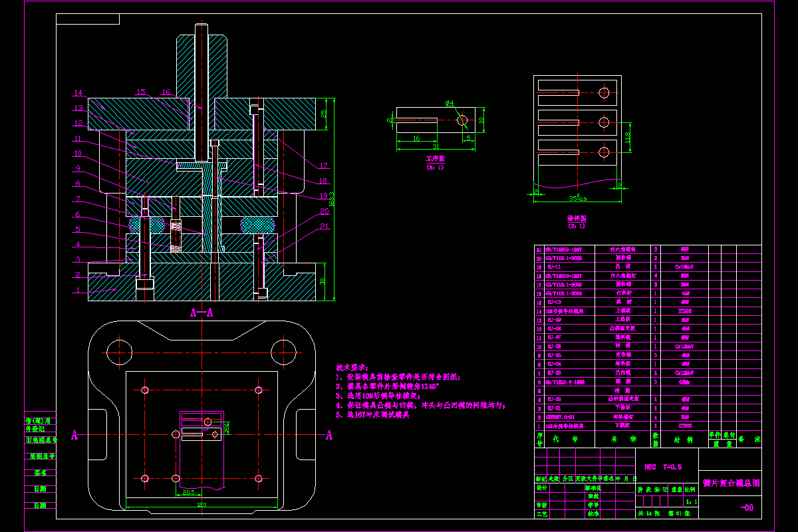Click the dimension 25 beside upper die plate
The width and height of the screenshot is (798, 532).
click(324, 114)
